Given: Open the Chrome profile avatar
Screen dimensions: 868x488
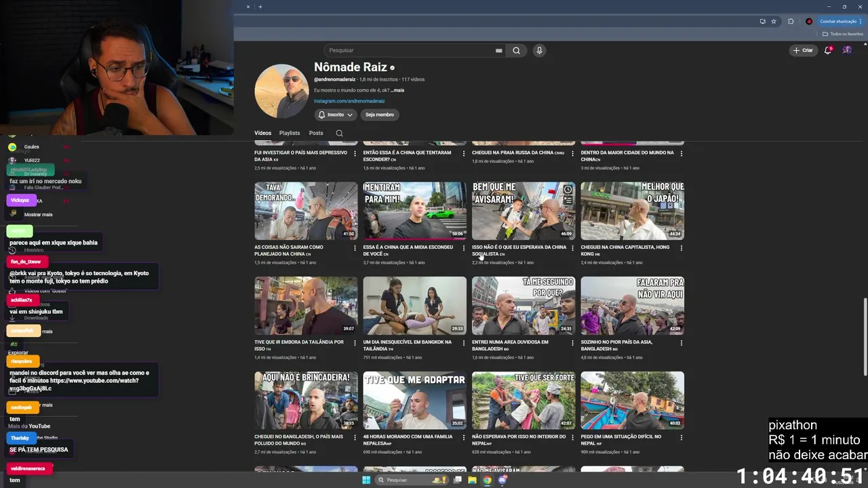Looking at the screenshot, I should [x=808, y=21].
